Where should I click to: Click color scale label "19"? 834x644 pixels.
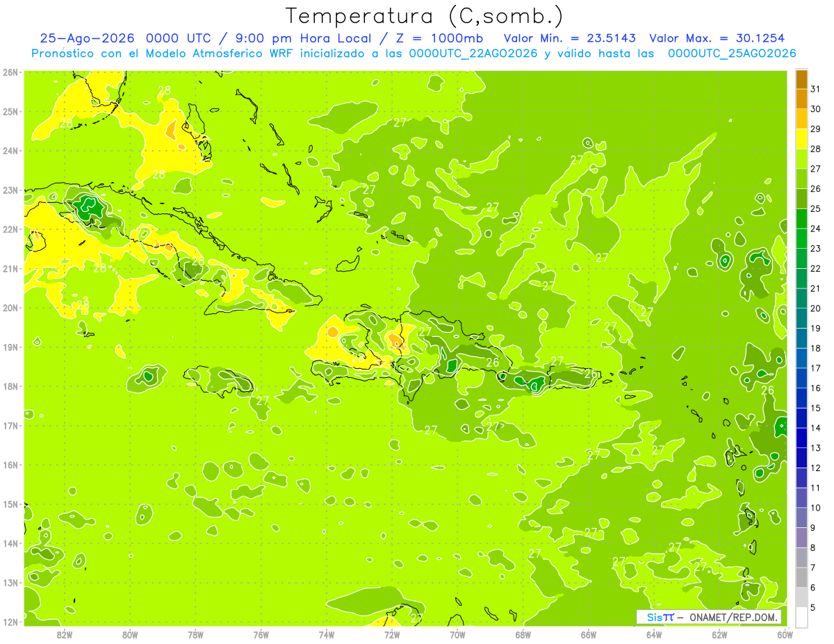click(815, 328)
